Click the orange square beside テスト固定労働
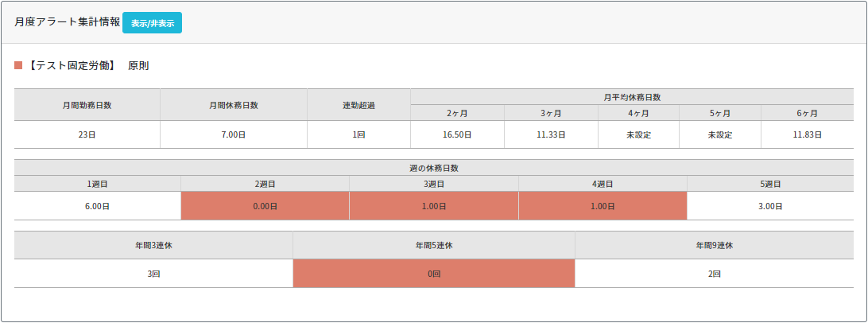Viewport: 868px width, 323px height. (18, 65)
